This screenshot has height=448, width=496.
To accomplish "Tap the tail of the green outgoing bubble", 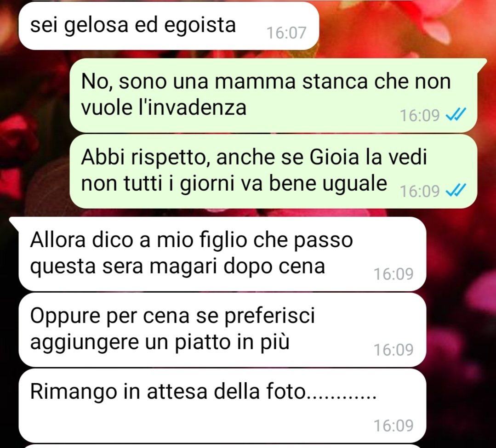I will 482,63.
